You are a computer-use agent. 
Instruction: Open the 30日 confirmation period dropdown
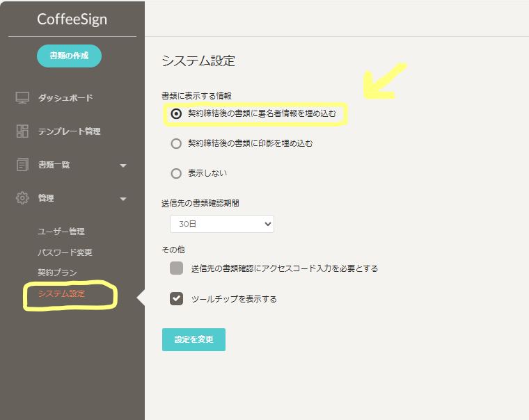pos(221,224)
